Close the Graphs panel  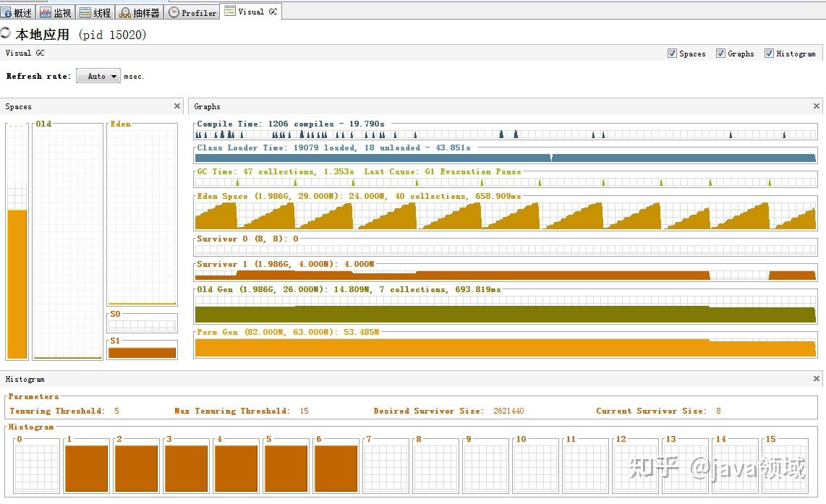pyautogui.click(x=817, y=106)
